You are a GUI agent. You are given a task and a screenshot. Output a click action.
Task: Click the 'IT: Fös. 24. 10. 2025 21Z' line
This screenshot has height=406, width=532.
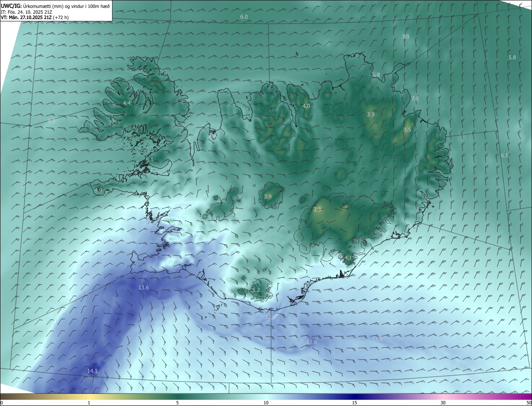[x=27, y=12]
